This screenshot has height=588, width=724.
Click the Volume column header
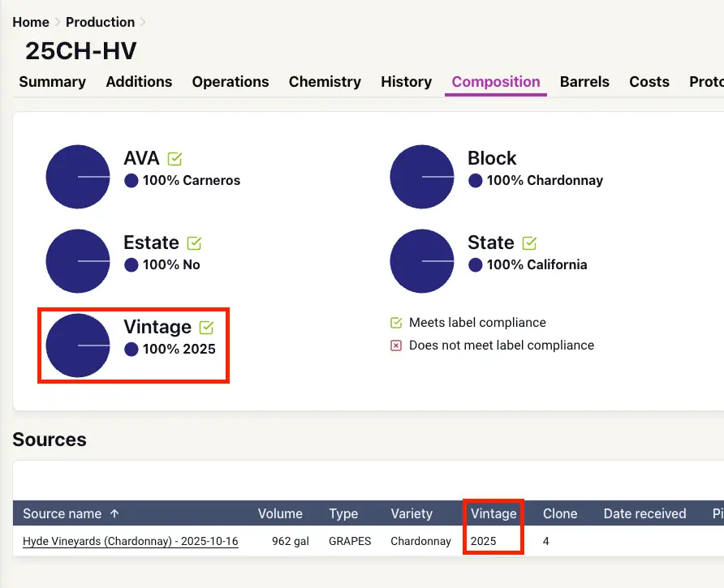click(x=280, y=513)
